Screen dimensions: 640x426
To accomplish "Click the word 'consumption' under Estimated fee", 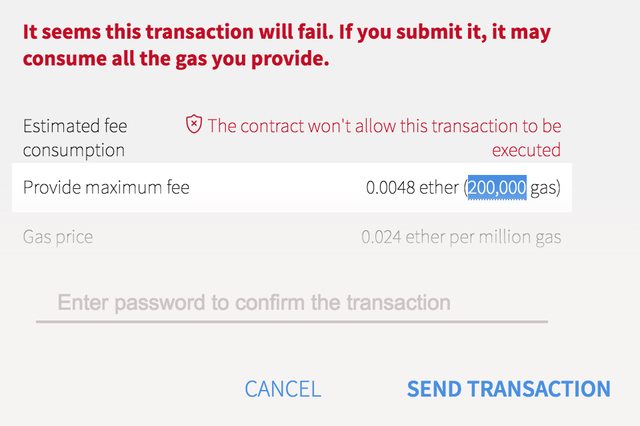I will [74, 150].
